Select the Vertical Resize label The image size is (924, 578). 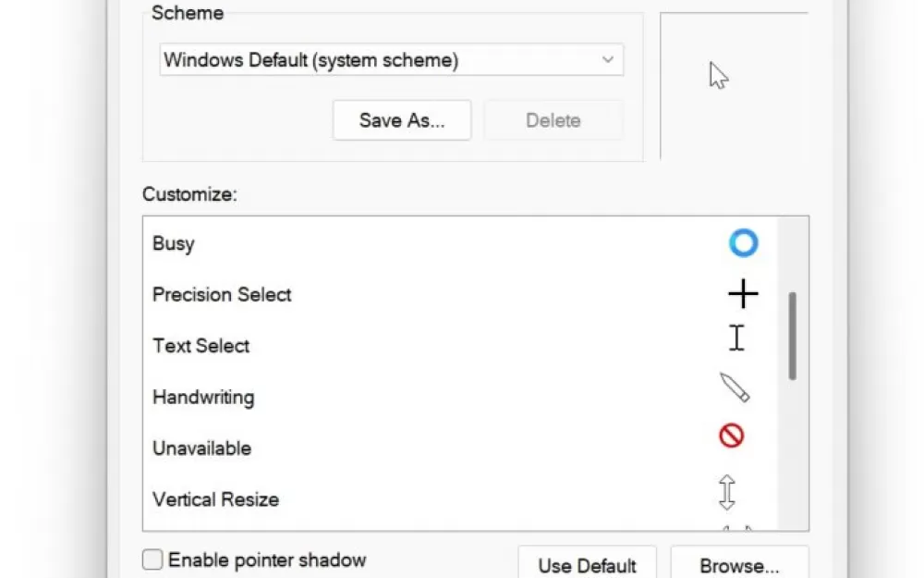click(x=215, y=499)
